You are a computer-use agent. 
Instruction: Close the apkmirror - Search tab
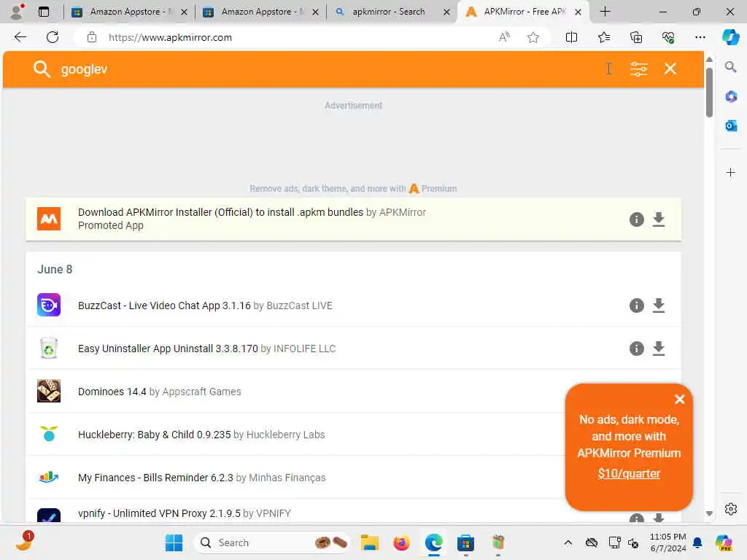pos(446,12)
